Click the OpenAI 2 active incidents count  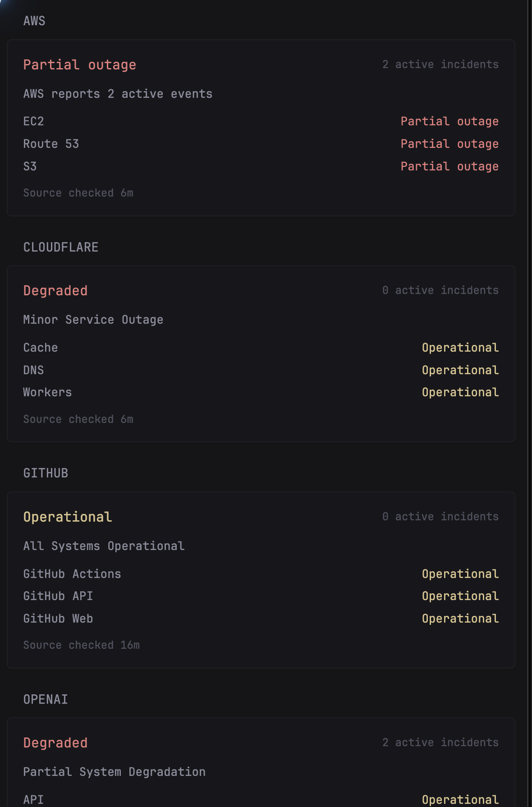[440, 743]
